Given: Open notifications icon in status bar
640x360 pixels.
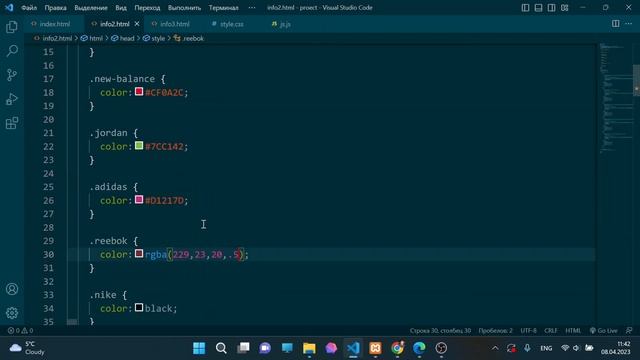Looking at the screenshot, I should [x=629, y=331].
